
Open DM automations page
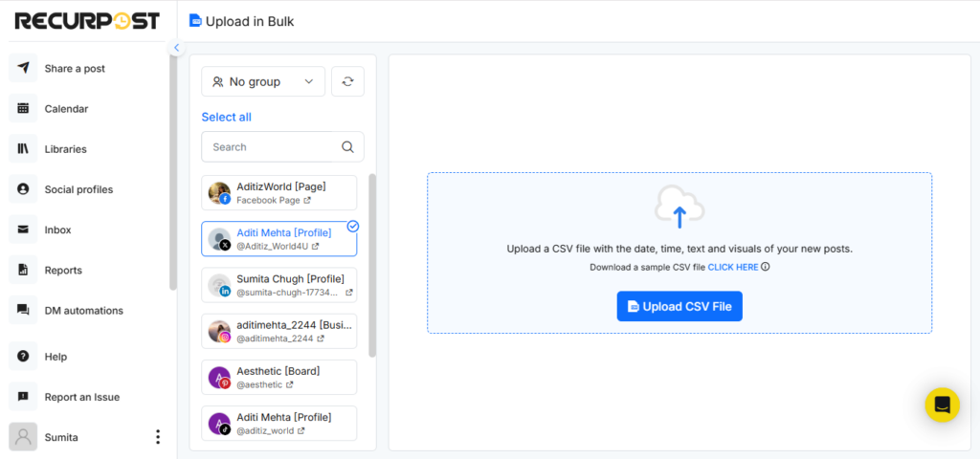click(84, 311)
